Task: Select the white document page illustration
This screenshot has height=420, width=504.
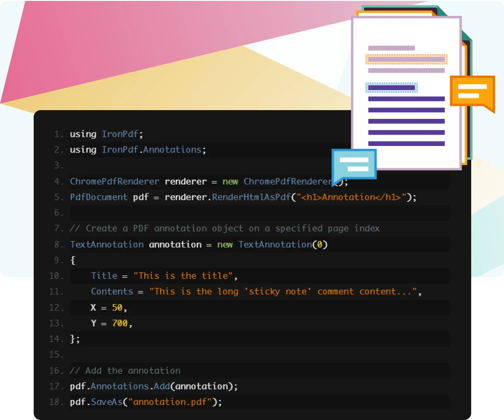Action: point(406,93)
